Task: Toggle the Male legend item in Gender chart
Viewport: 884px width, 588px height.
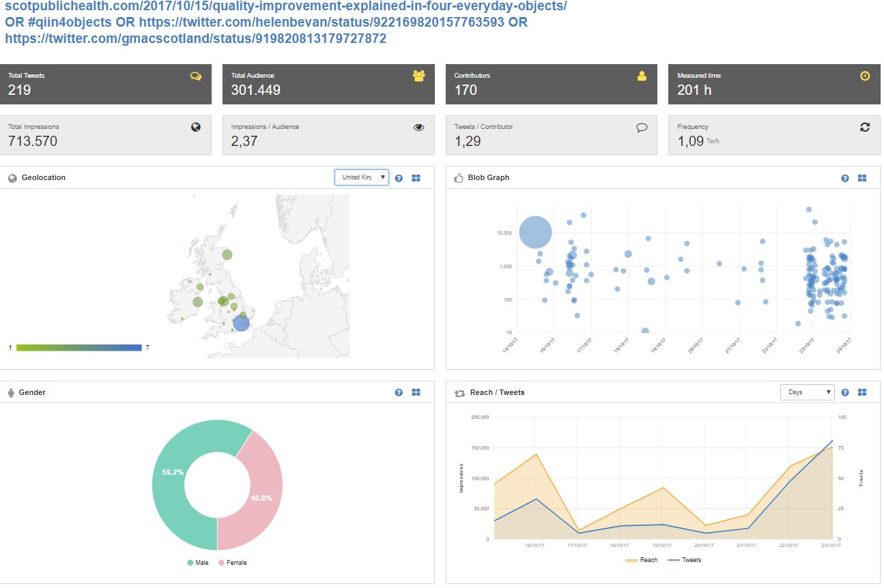Action: pos(198,563)
